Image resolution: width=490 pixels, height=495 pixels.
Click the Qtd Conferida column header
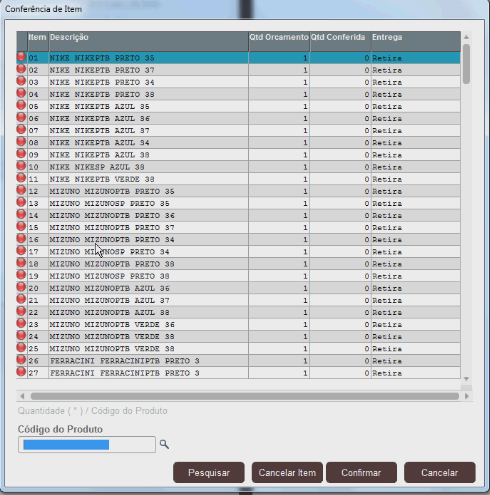(x=340, y=41)
